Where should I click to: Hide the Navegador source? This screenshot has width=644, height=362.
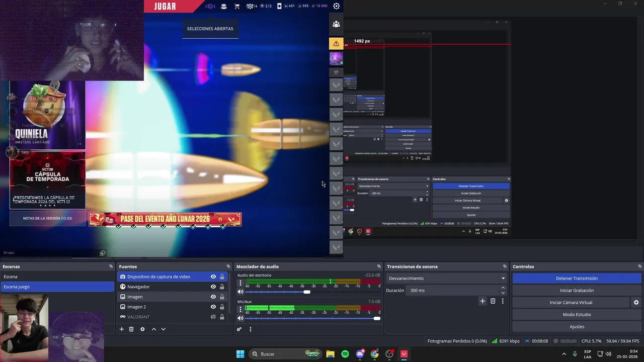(213, 287)
